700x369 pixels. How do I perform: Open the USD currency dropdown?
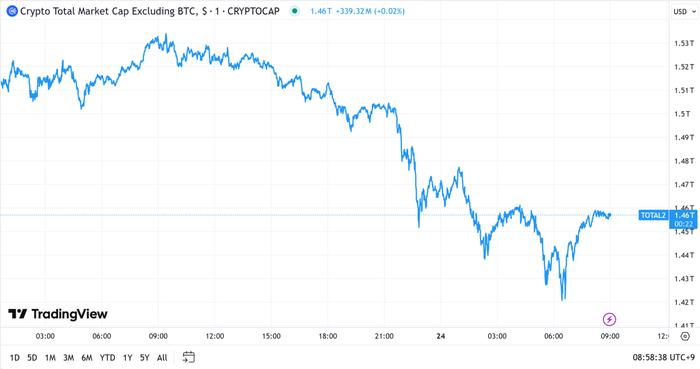click(x=684, y=12)
